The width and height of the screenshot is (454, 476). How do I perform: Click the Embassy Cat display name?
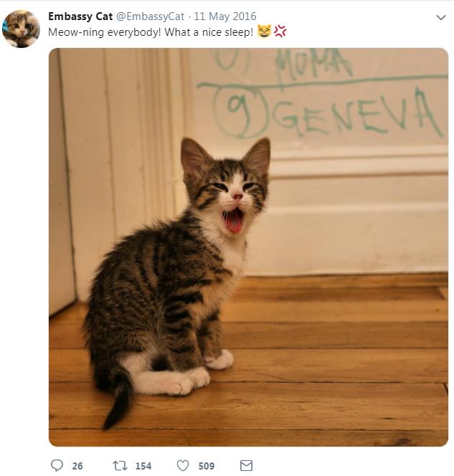click(x=80, y=16)
